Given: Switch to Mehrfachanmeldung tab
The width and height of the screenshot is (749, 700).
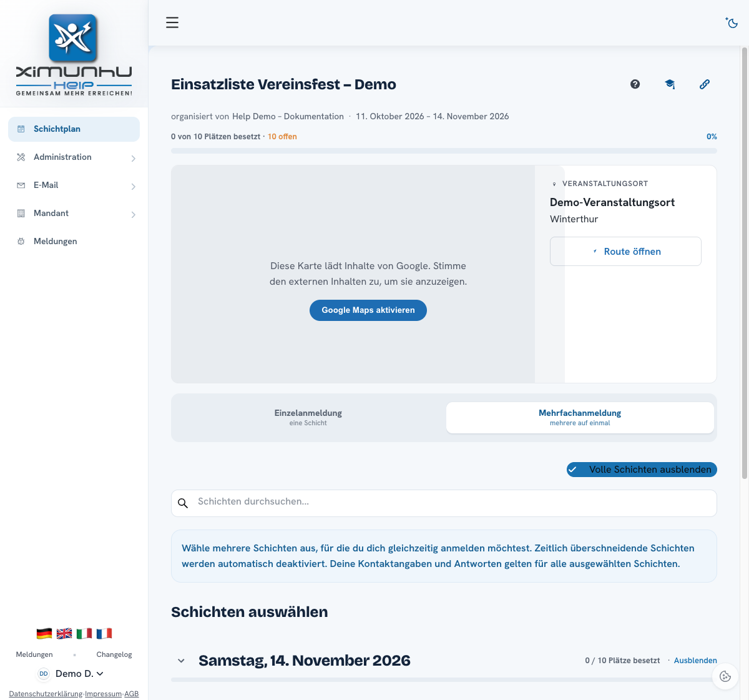Looking at the screenshot, I should [580, 418].
